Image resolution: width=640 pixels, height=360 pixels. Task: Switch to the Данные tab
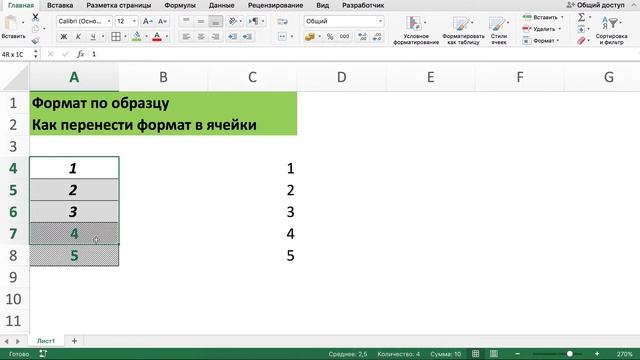point(221,5)
